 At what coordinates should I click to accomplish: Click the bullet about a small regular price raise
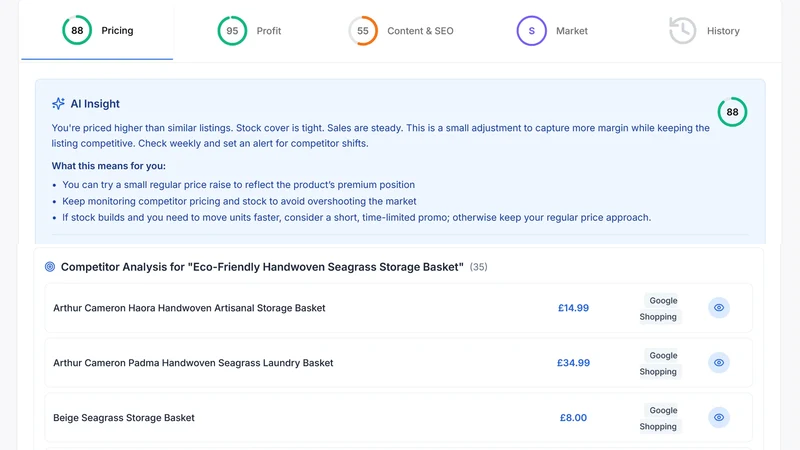point(239,185)
